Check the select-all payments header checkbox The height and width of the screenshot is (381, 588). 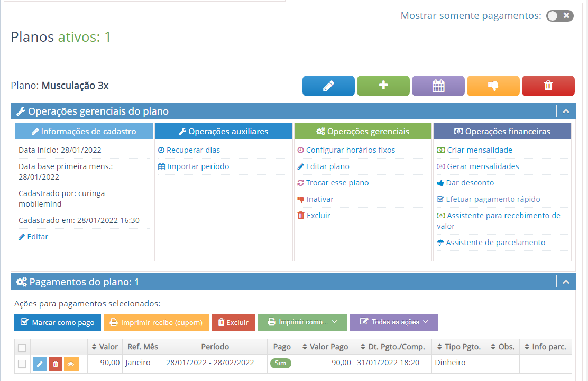[22, 348]
